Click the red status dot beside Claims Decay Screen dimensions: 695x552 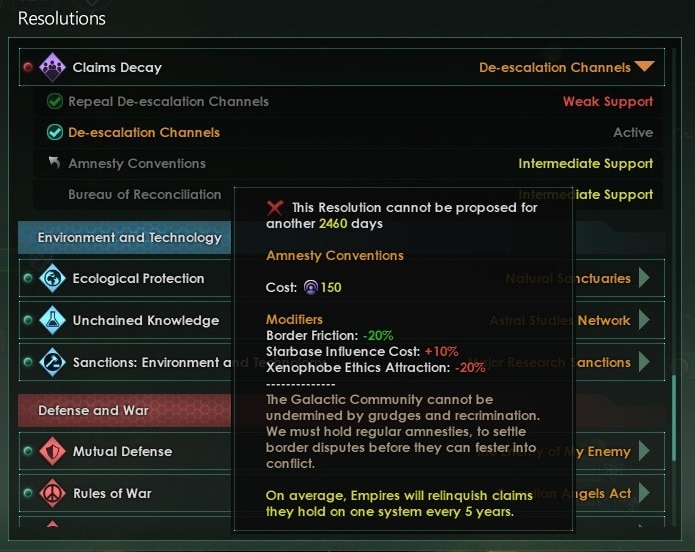pyautogui.click(x=27, y=68)
